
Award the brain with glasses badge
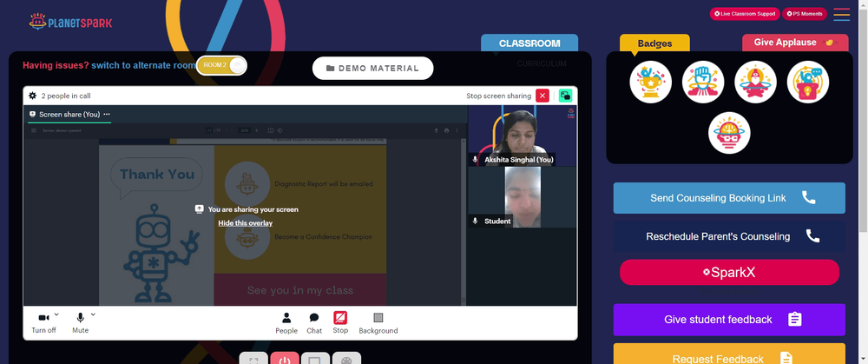point(729,133)
